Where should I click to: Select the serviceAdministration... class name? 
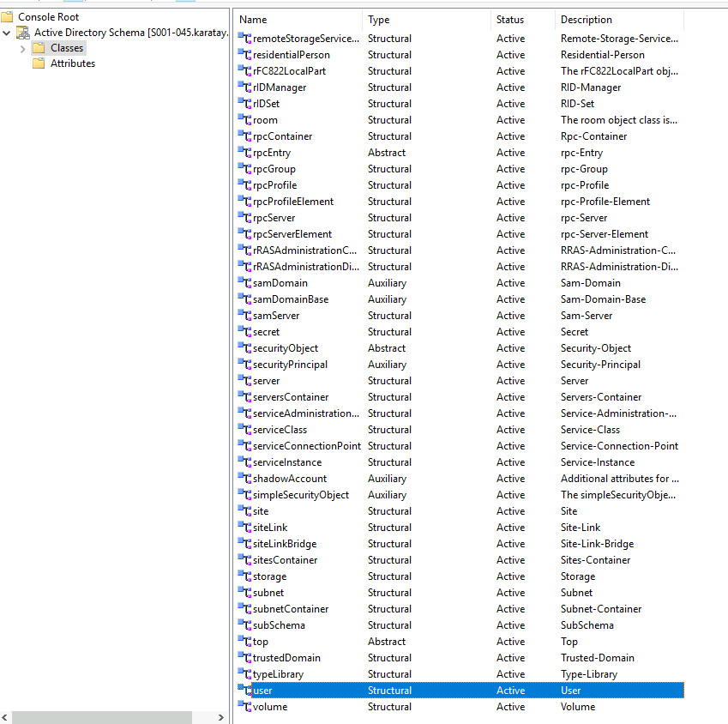point(306,413)
